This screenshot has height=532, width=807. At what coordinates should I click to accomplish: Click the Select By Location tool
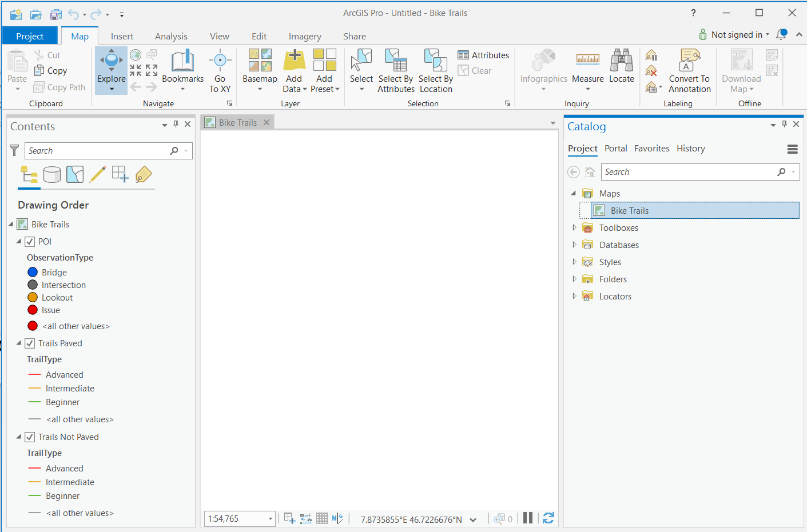(x=436, y=71)
